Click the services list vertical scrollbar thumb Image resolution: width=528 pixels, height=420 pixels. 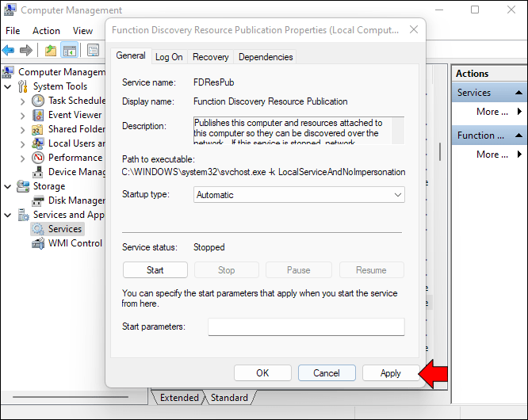click(x=440, y=152)
